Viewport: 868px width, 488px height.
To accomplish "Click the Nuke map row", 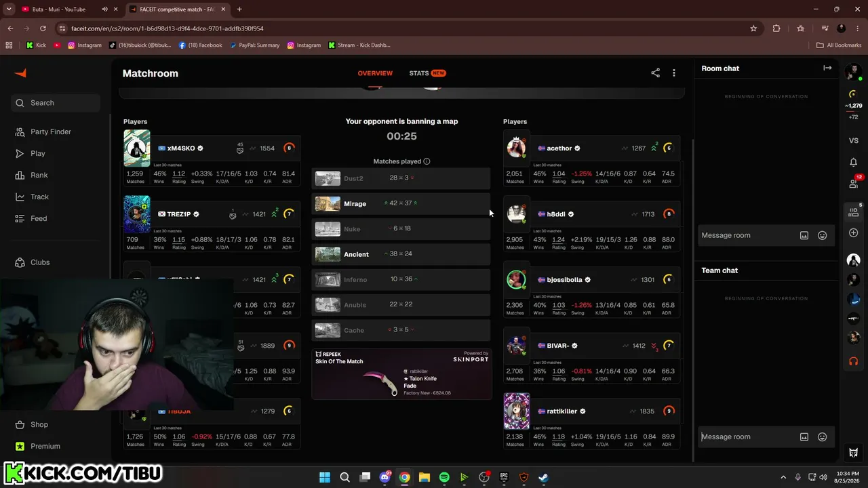I will [x=401, y=229].
